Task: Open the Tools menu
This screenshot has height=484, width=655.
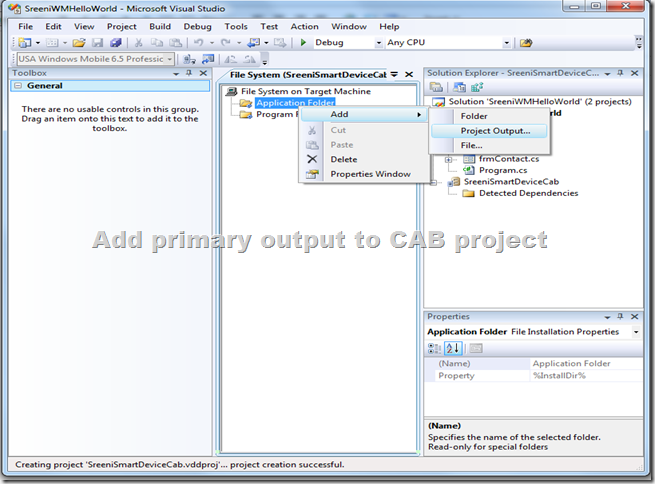Action: click(236, 26)
